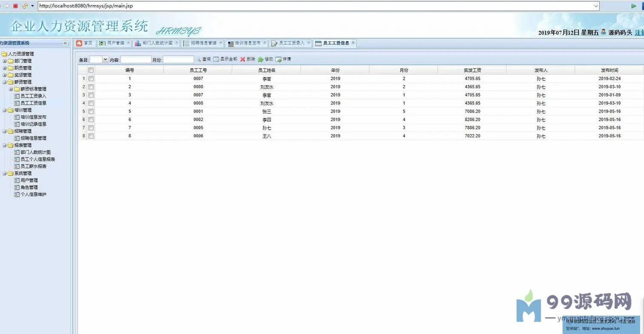Click the user card icon on 用户管理 tab

[x=103, y=43]
